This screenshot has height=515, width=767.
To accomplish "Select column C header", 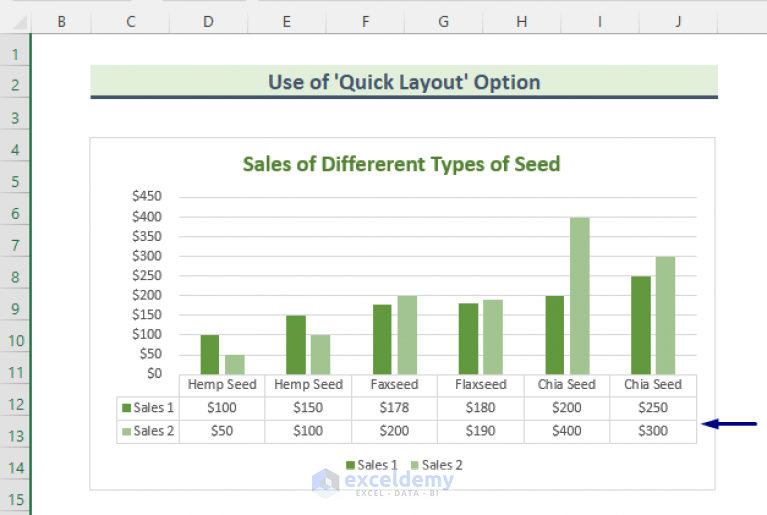I will point(131,22).
